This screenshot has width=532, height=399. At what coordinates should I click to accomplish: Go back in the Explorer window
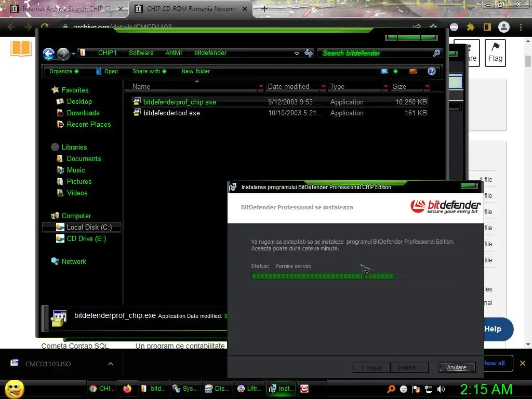click(x=48, y=54)
